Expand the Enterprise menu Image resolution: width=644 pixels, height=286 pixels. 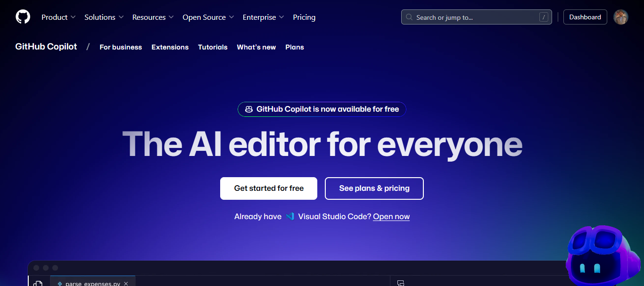pyautogui.click(x=264, y=17)
